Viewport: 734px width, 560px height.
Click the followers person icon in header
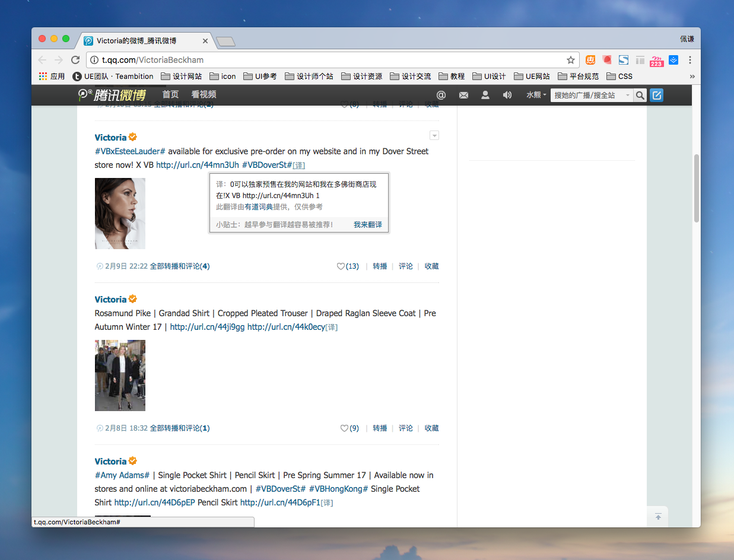pyautogui.click(x=485, y=95)
